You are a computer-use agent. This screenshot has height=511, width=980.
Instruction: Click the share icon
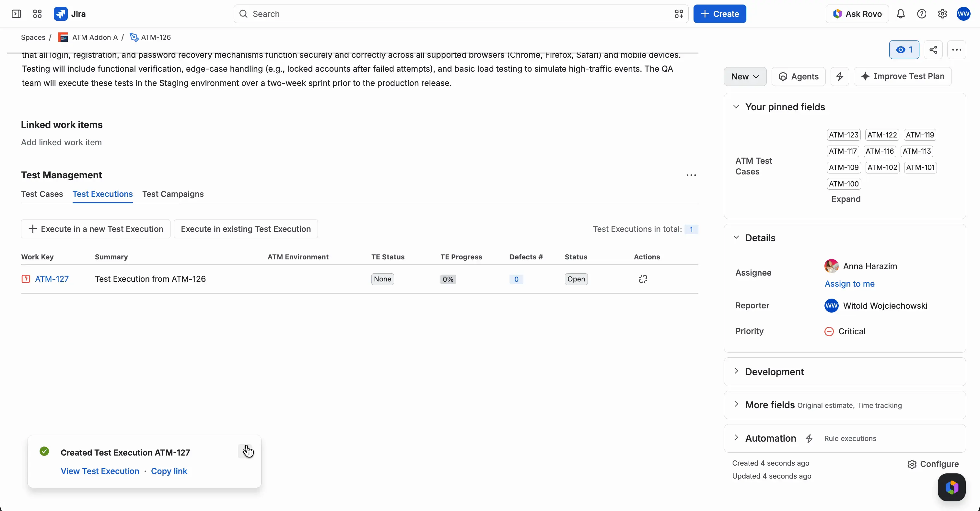tap(933, 50)
